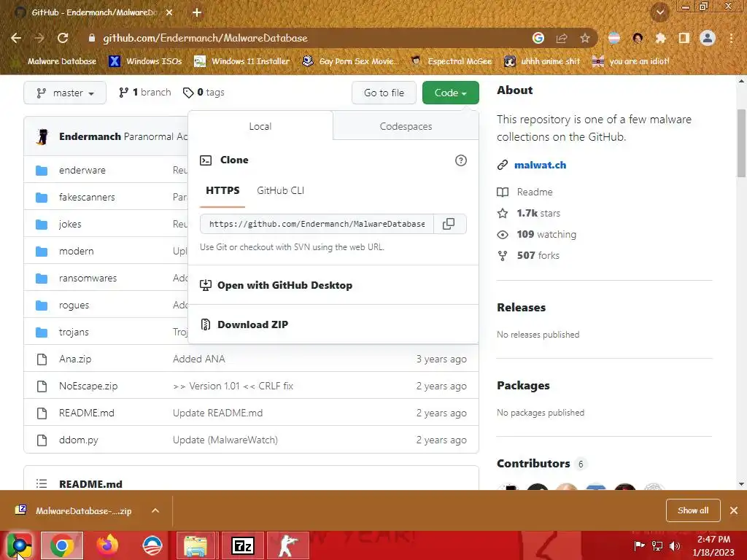Viewport: 747px width, 560px height.
Task: Open a new browser tab
Action: [197, 13]
